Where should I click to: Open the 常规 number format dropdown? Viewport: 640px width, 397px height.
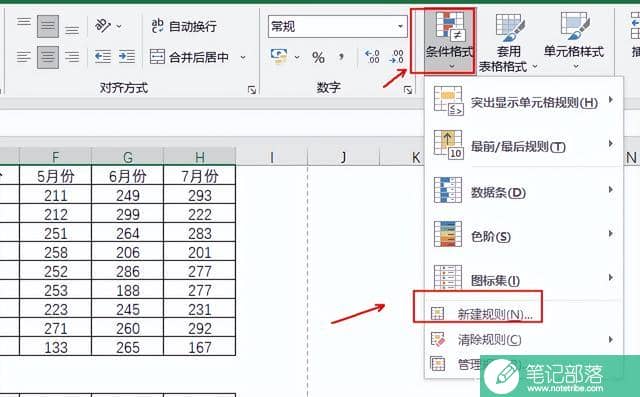338,27
